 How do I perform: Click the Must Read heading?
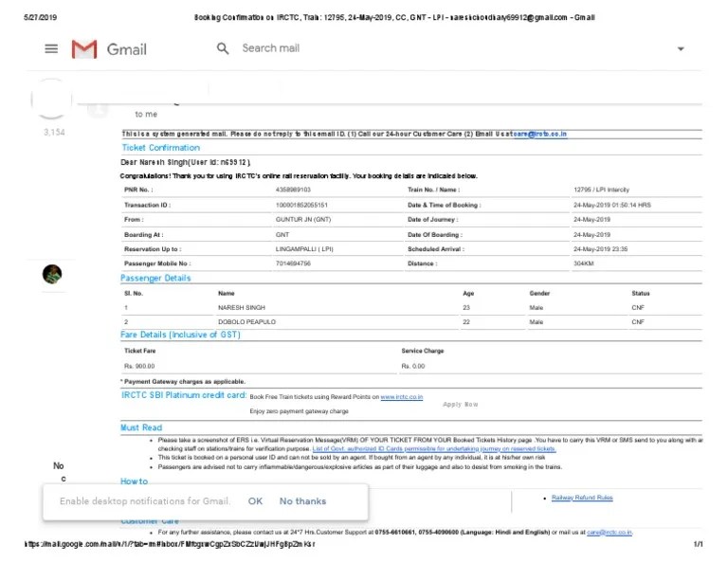141,427
